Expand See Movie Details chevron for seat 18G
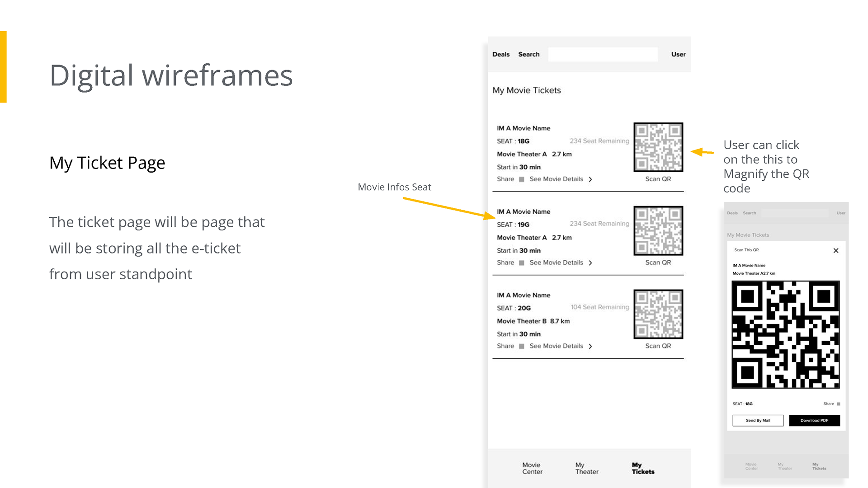 (x=590, y=179)
